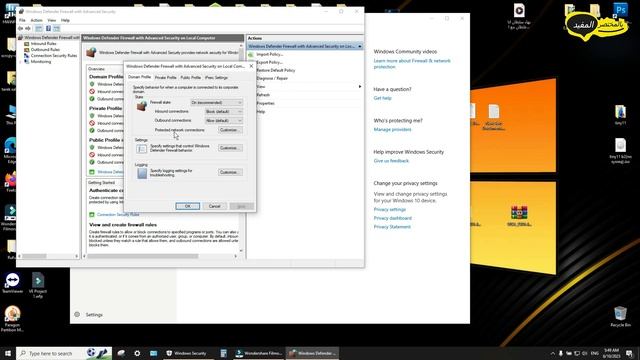Click the blue Help toolbar icon
The height and width of the screenshot is (360, 640).
pyautogui.click(x=48, y=29)
